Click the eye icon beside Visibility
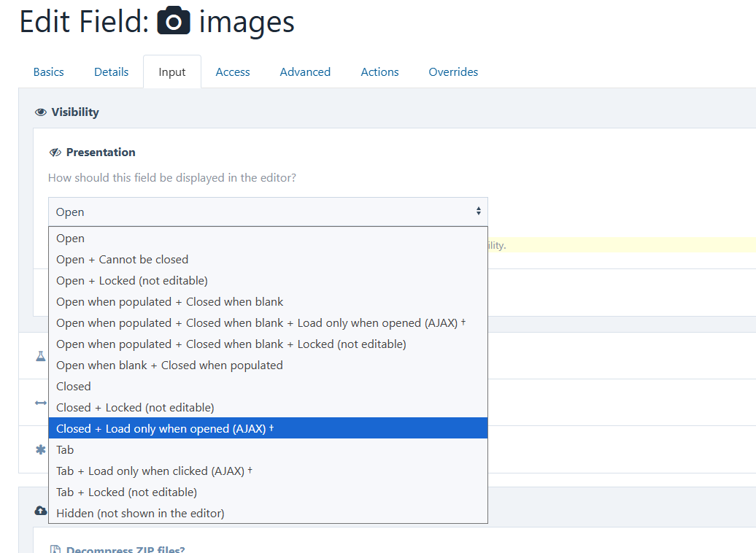The width and height of the screenshot is (756, 553). tap(41, 112)
